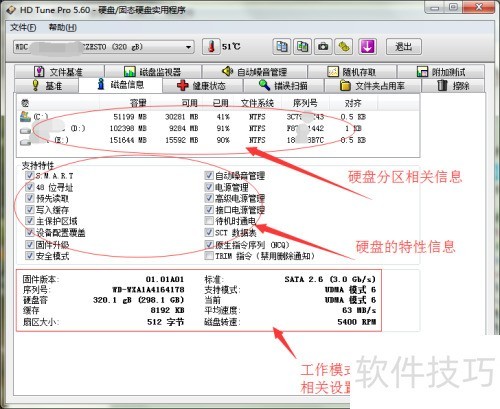Click the 容量 column header

click(138, 103)
